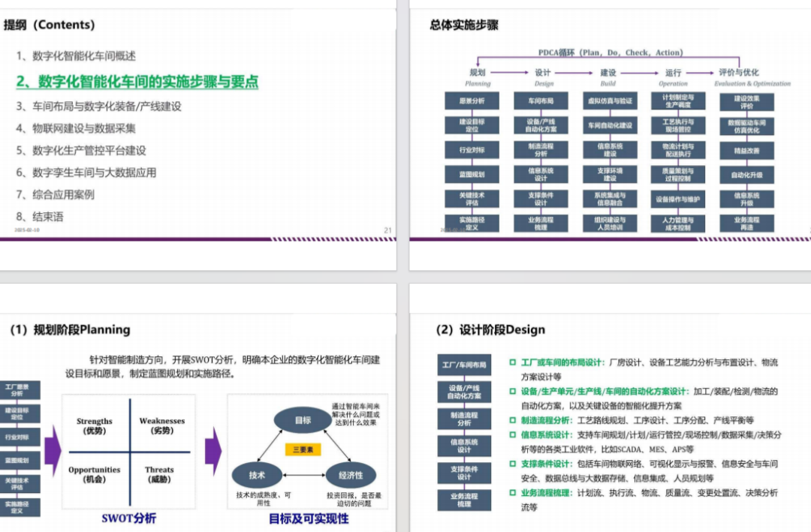Click the 'Opportunities (机会)' SWOT quadrant

[94, 474]
